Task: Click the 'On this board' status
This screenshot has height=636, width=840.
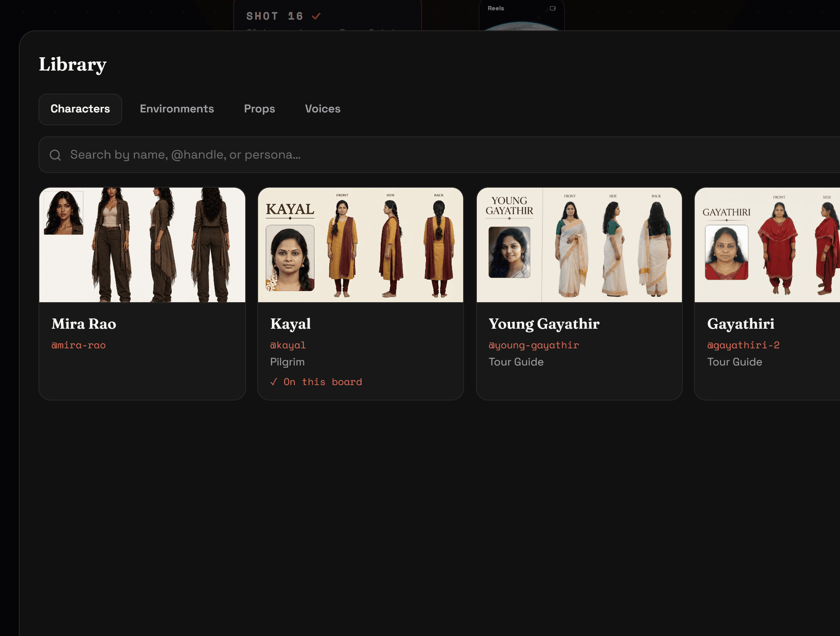Action: tap(316, 382)
